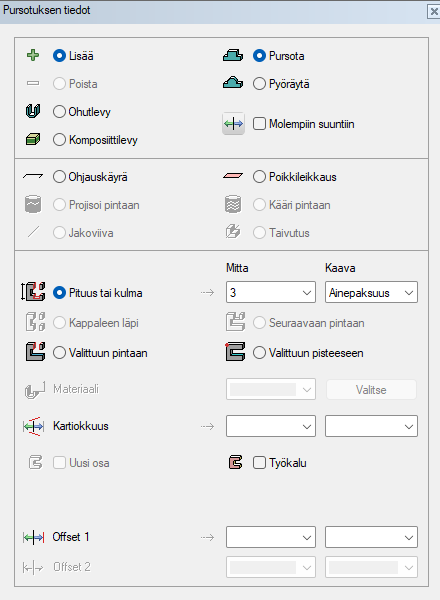Select the Ohutlevy radio button
The height and width of the screenshot is (600, 440).
(x=59, y=111)
